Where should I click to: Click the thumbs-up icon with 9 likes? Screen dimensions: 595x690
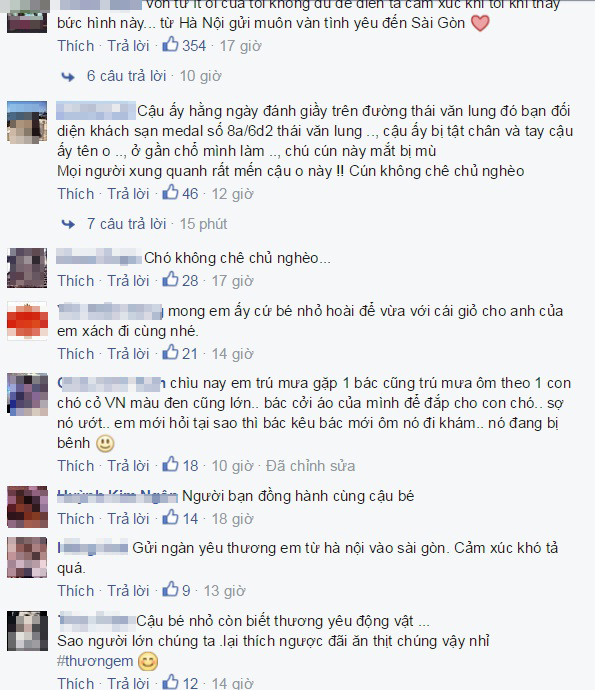coord(170,589)
